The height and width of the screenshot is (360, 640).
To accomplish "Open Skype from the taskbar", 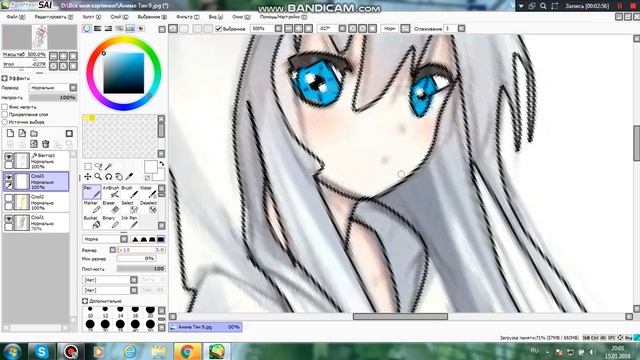I will coord(41,351).
